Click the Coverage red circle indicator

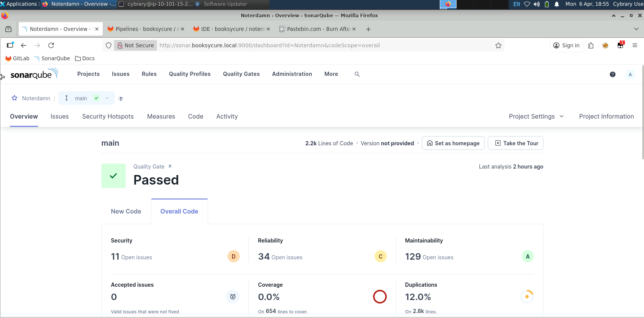pos(380,297)
